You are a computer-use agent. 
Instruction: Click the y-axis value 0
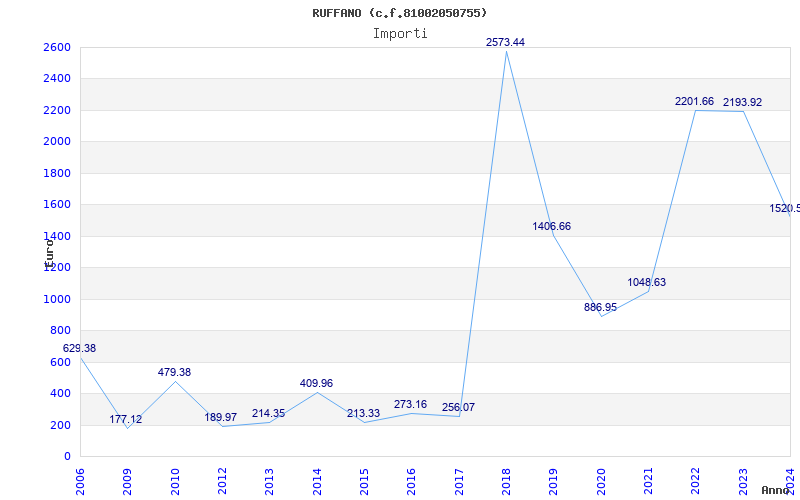click(67, 457)
